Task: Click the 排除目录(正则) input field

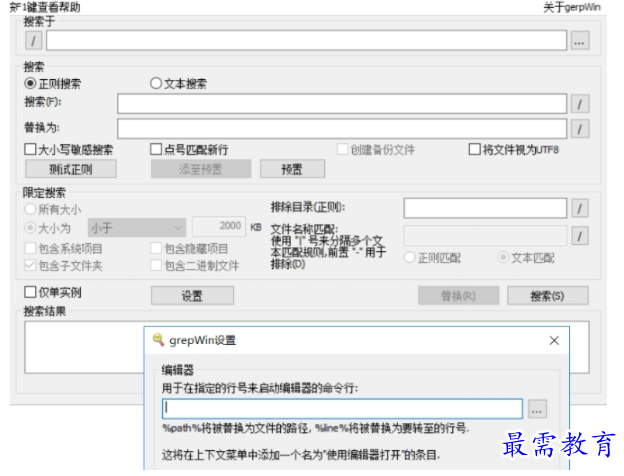Action: (x=485, y=208)
